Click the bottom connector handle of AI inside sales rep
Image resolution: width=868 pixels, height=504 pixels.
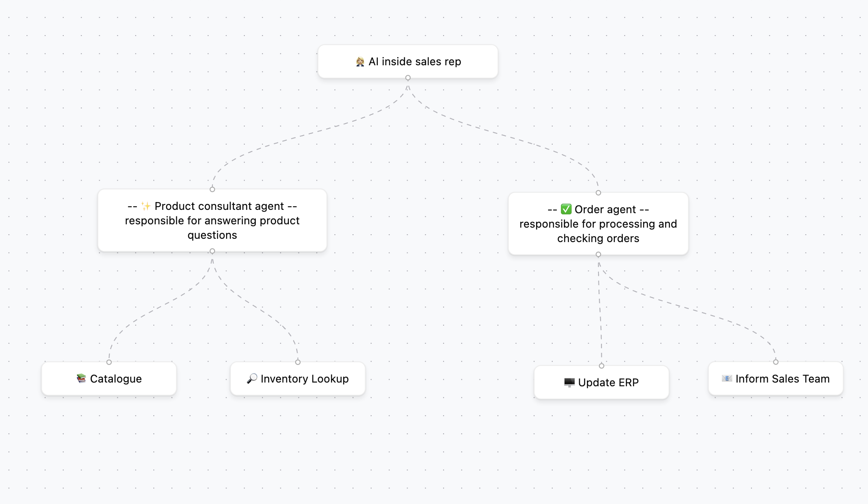[x=408, y=78]
